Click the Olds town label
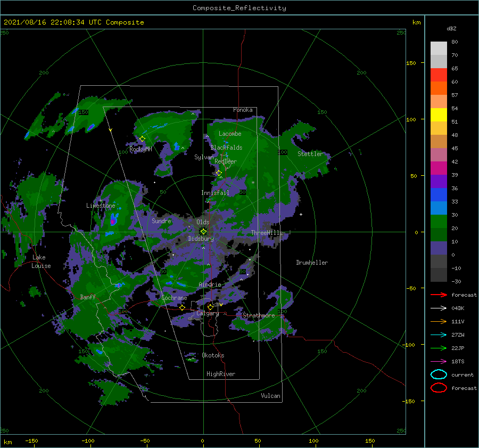This screenshot has width=479, height=448. (x=203, y=222)
